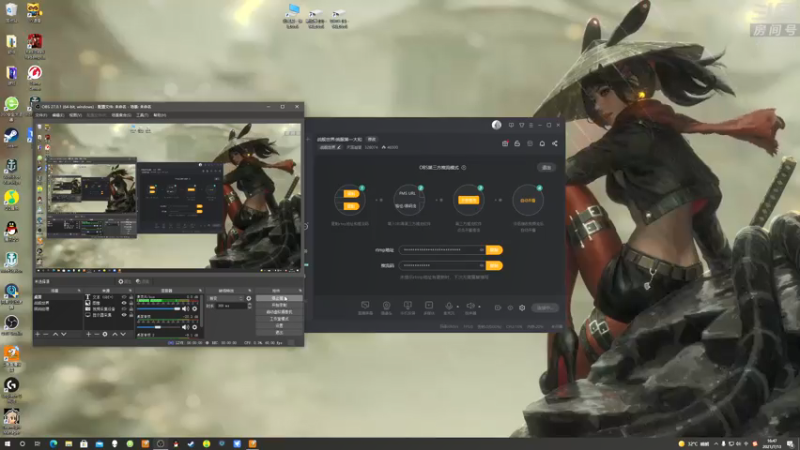
Task: Toggle visibility of display capture source
Action: pos(124,315)
